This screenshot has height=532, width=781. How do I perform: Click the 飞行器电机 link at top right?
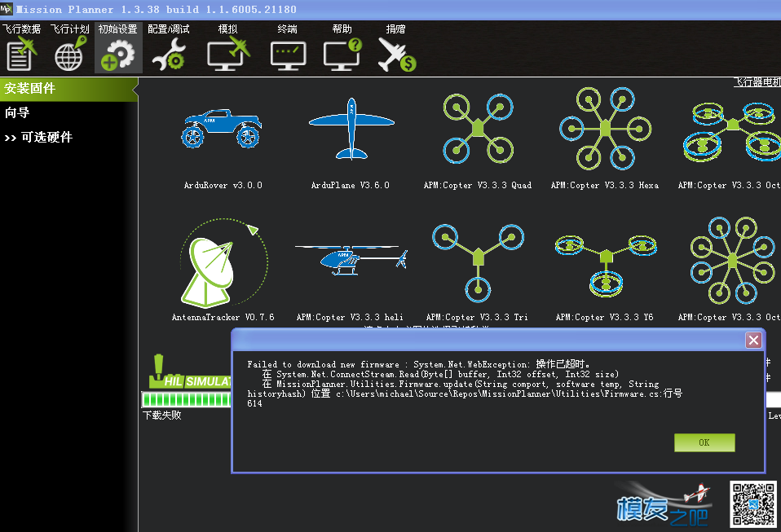pos(757,82)
